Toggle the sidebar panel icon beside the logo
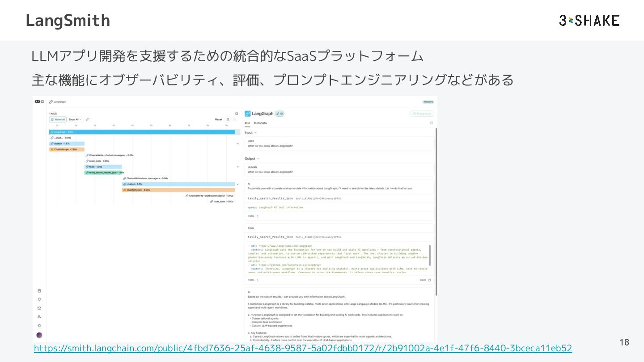Screen dimensions: 644x362 42,102
